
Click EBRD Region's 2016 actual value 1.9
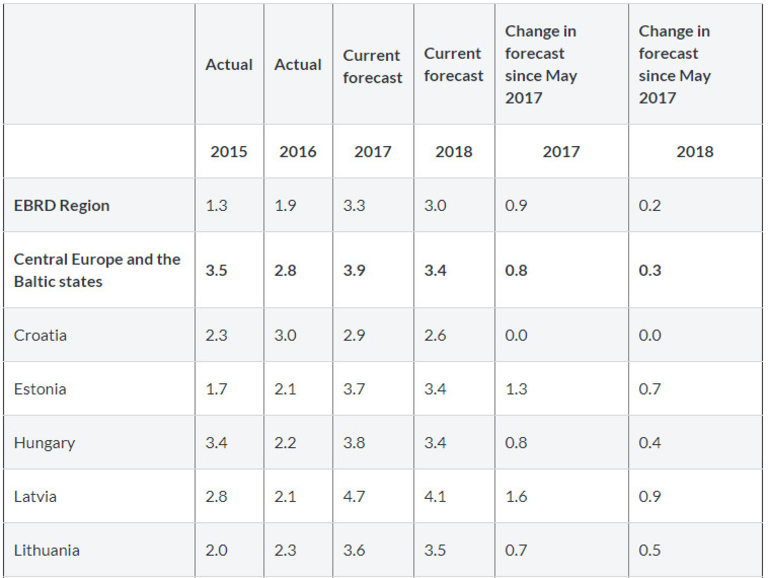285,205
